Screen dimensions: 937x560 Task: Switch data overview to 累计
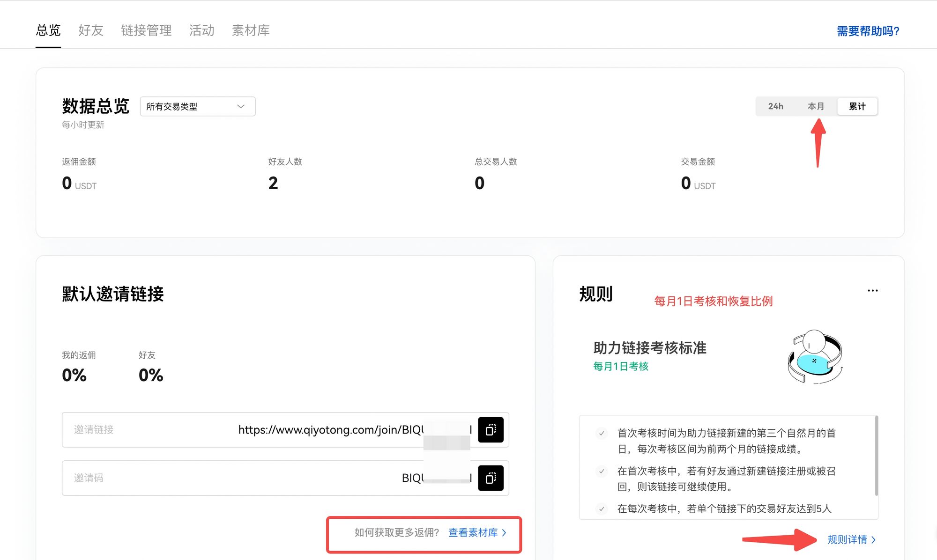point(857,106)
